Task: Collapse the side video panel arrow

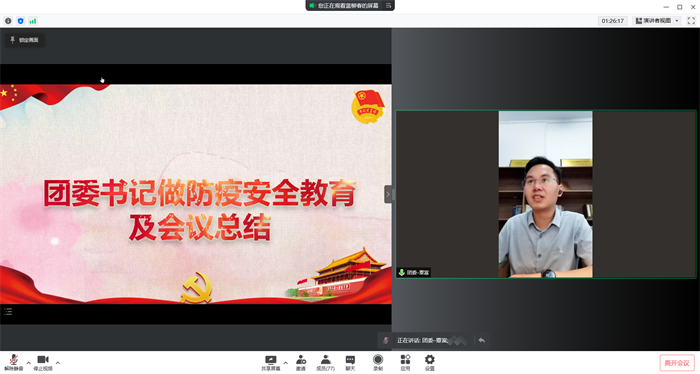Action: coord(388,194)
